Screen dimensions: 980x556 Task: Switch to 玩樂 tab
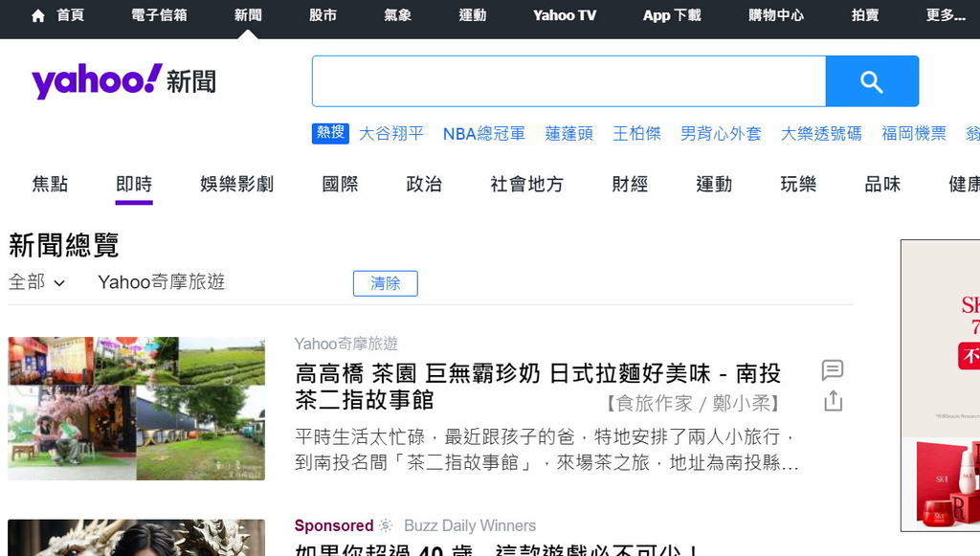tap(799, 185)
